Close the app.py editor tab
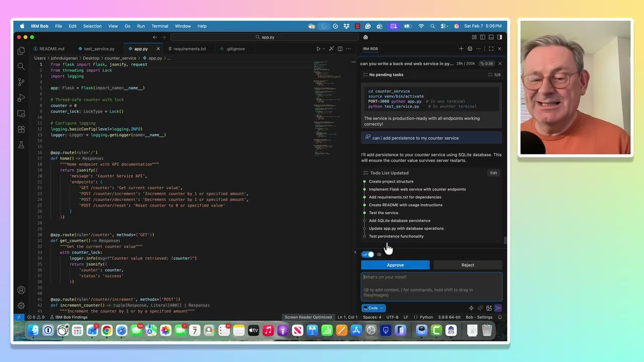Viewport: 644px width, 362px height. tap(158, 49)
